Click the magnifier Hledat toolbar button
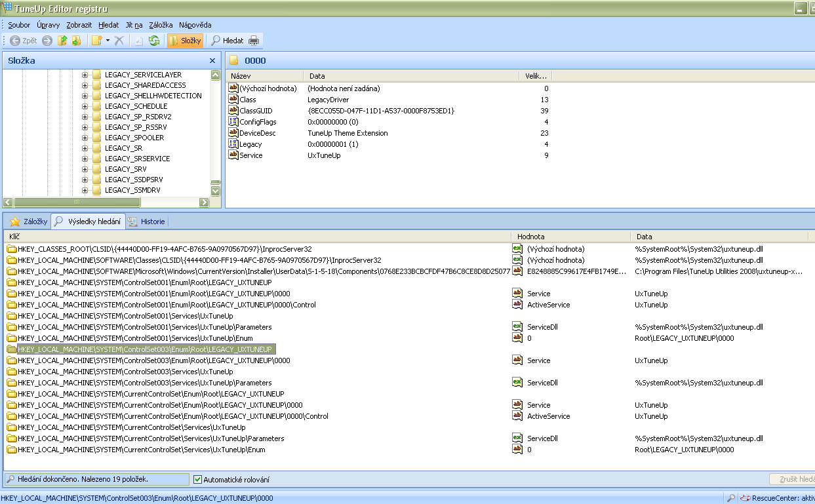The width and height of the screenshot is (815, 504). tap(226, 41)
